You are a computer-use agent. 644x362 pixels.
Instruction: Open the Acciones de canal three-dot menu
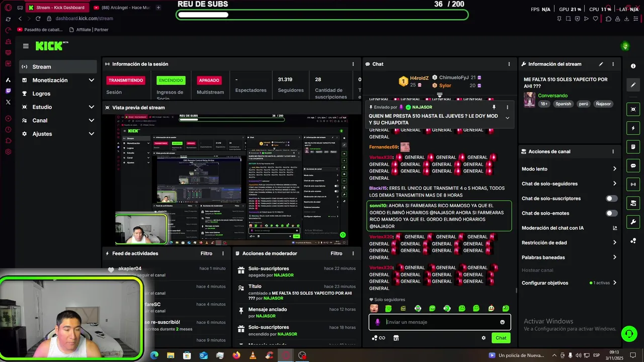(x=613, y=151)
